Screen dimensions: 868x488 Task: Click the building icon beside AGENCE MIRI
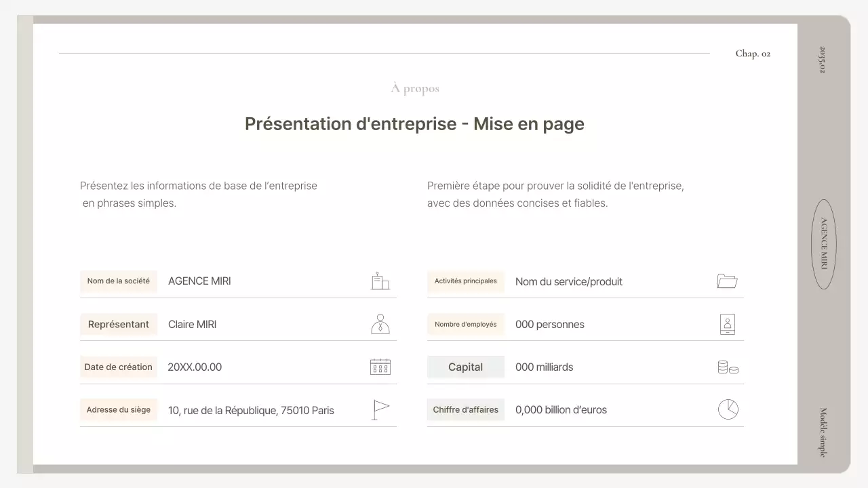pyautogui.click(x=380, y=281)
